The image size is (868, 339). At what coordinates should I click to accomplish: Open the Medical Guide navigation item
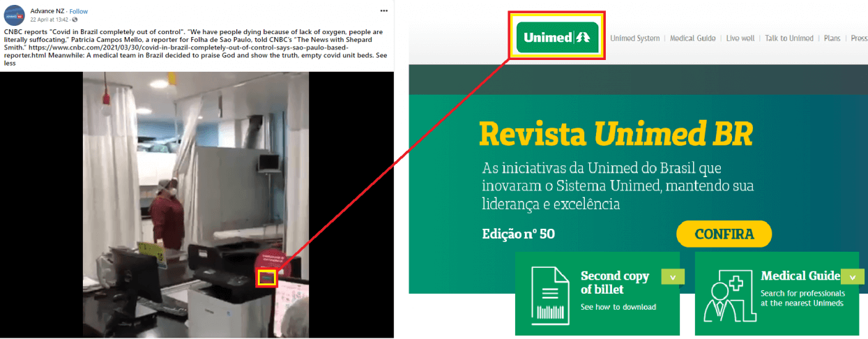692,38
